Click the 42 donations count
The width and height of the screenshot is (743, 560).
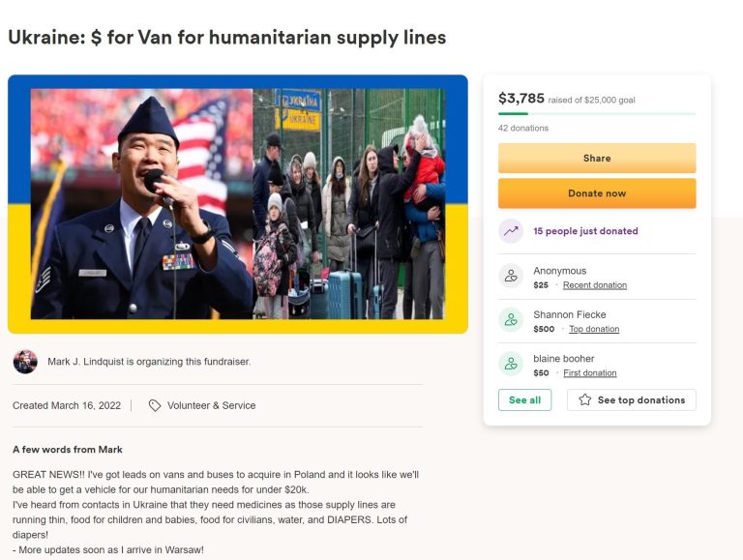pos(523,128)
